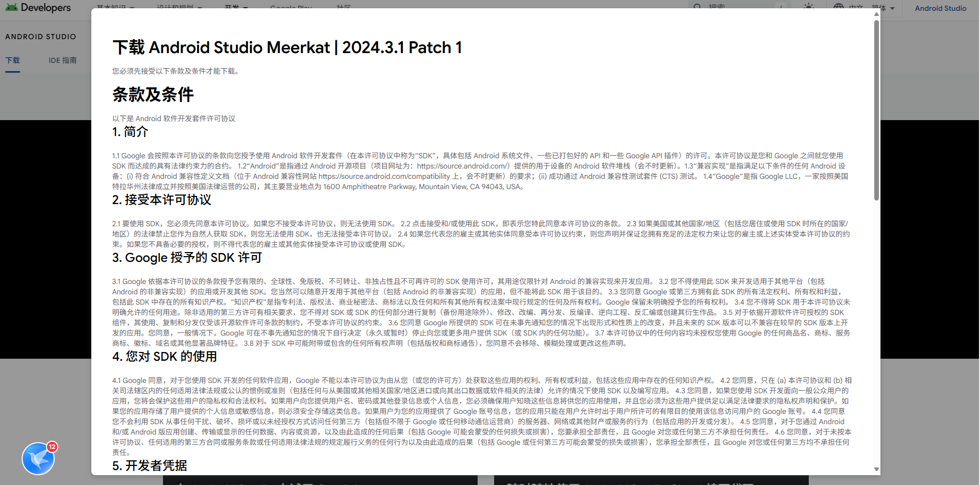
Task: Click the '1. 简介' section heading
Action: (x=130, y=132)
